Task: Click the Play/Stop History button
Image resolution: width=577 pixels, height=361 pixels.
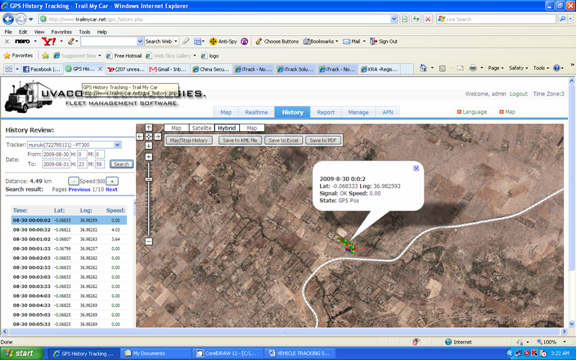Action: click(189, 140)
